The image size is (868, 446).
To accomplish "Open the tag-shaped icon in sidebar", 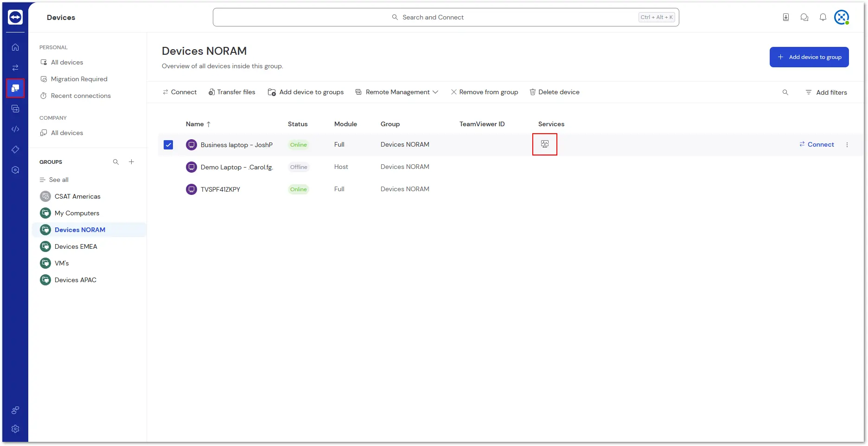I will (15, 149).
